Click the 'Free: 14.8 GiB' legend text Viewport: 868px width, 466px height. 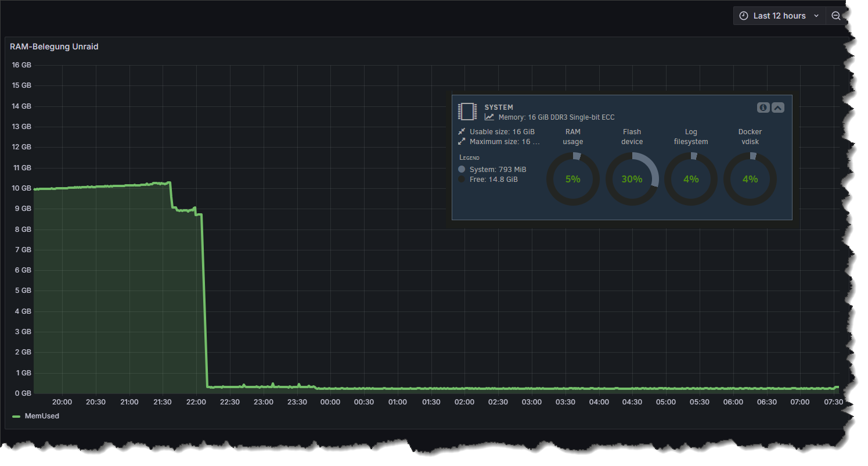pos(494,180)
